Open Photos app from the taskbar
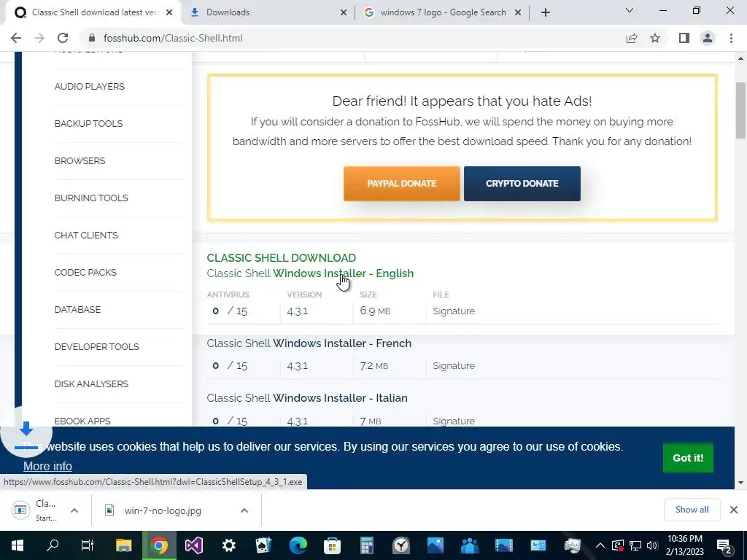747x560 pixels. tap(436, 545)
